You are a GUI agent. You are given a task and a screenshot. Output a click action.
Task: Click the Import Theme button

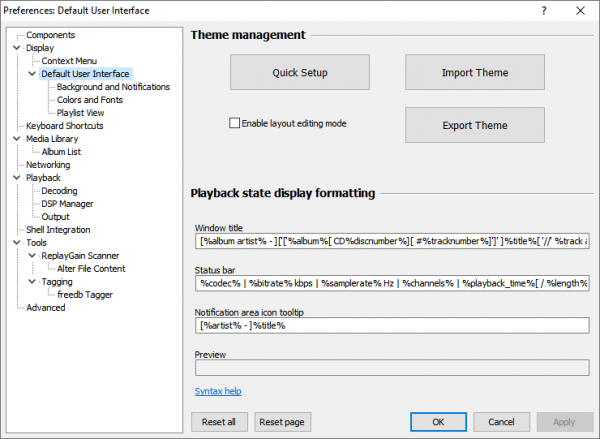click(x=474, y=73)
